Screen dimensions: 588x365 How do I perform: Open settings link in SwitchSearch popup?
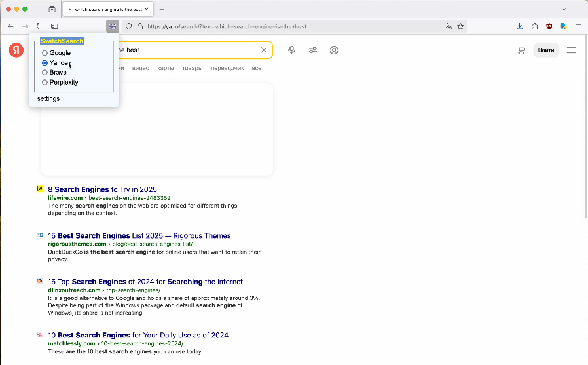pos(48,98)
